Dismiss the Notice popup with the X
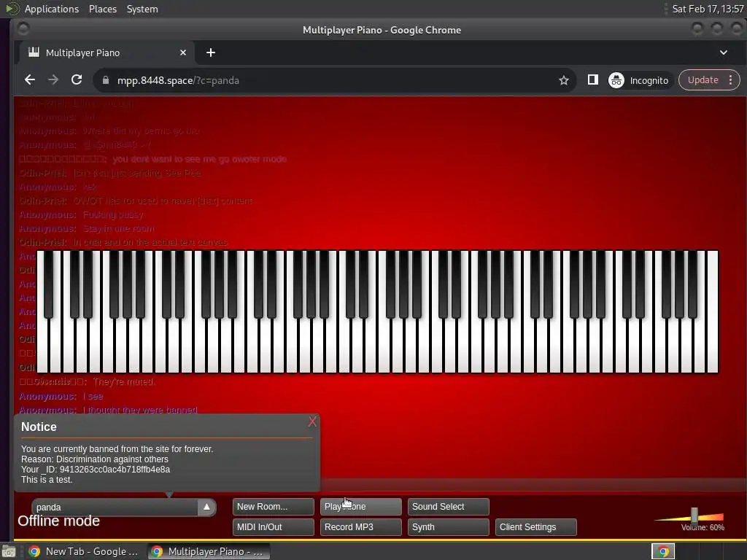The height and width of the screenshot is (560, 747). (x=312, y=421)
